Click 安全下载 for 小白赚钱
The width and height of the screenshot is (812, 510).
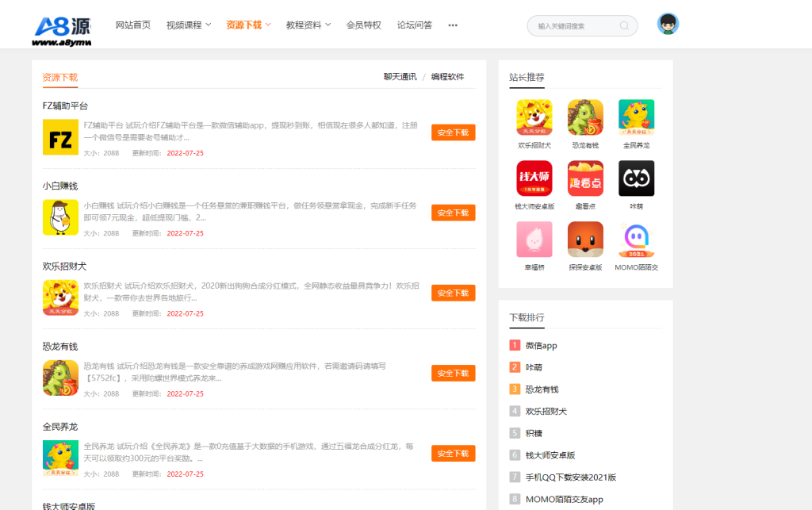[x=453, y=213]
